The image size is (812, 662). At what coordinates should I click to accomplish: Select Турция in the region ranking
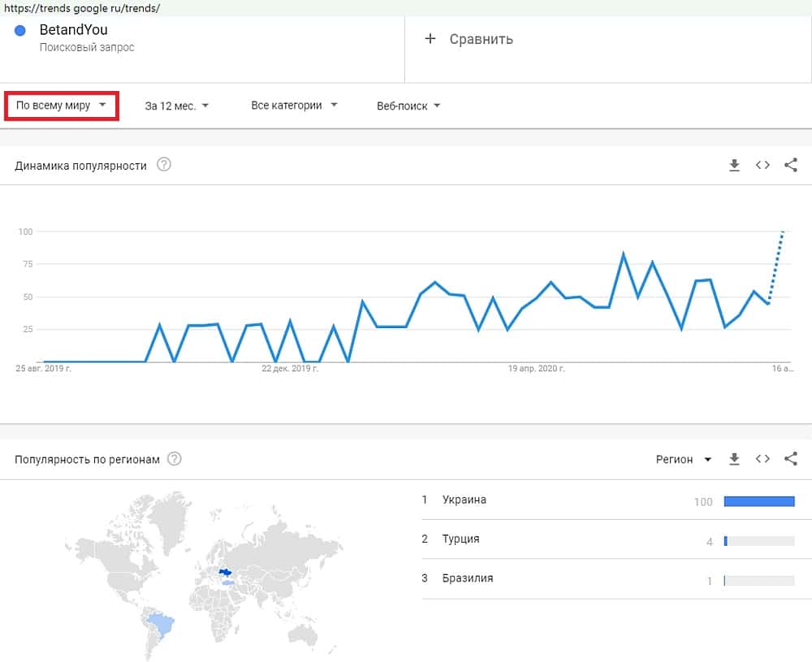(x=461, y=539)
